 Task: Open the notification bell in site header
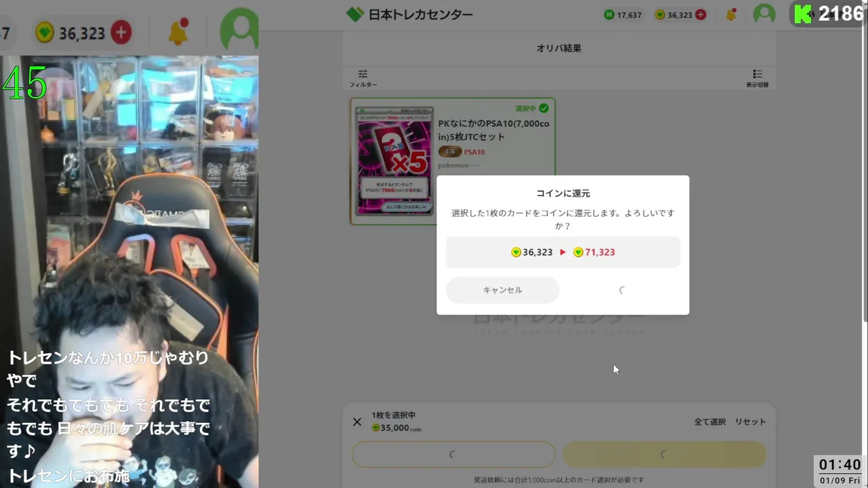pyautogui.click(x=731, y=14)
